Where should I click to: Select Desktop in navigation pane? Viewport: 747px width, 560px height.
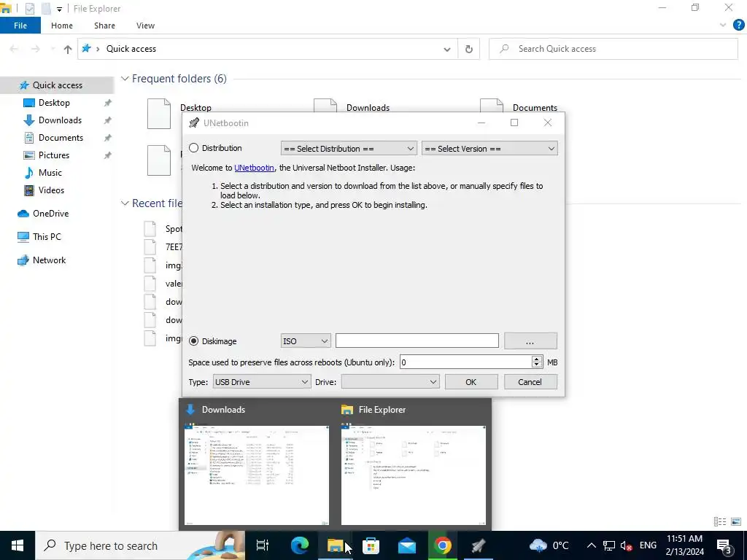pos(54,103)
